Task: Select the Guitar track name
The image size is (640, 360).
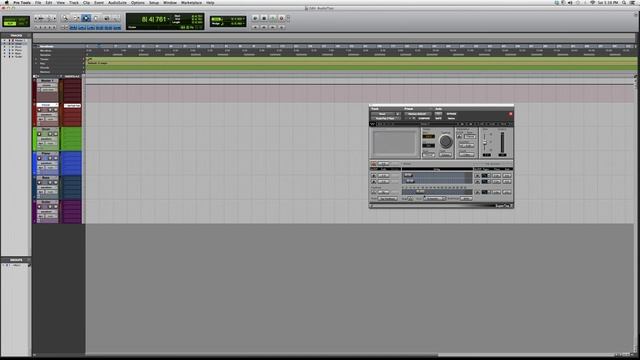Action: [x=46, y=202]
